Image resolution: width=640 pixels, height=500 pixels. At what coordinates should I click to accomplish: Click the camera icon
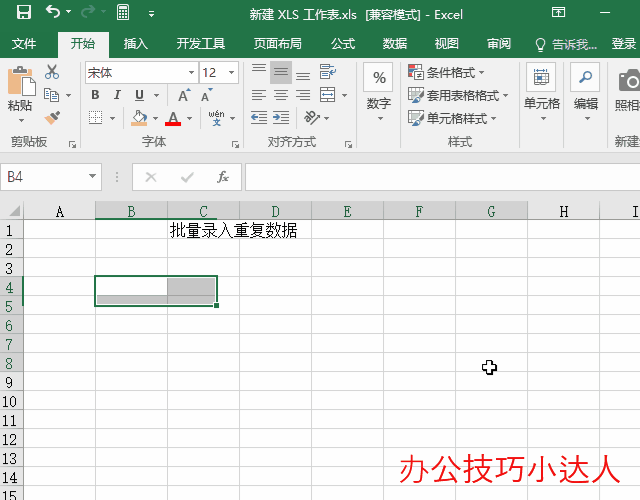coord(629,80)
